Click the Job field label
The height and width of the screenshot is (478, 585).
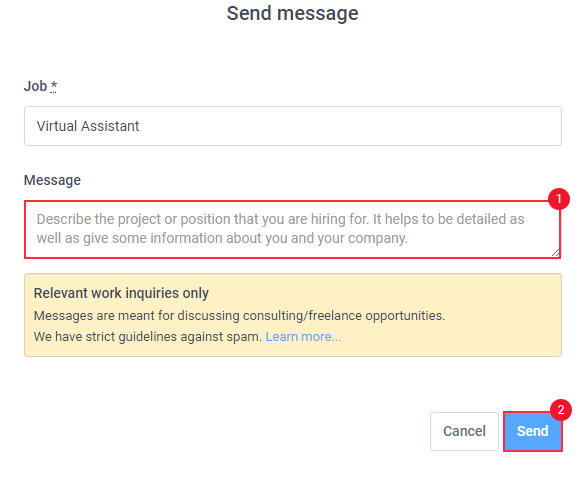pos(36,86)
